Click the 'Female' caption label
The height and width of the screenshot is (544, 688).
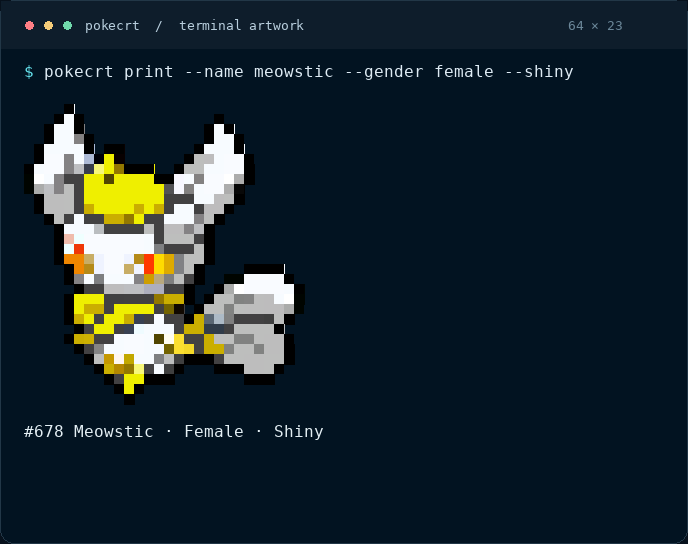click(x=214, y=431)
